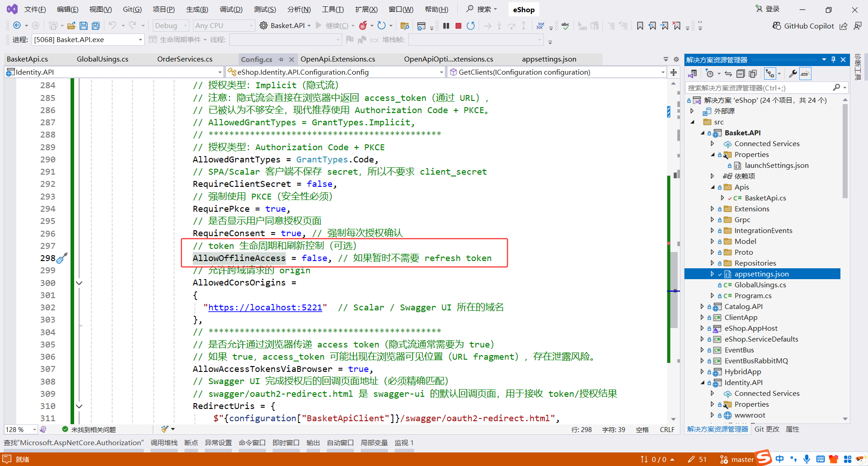Go to the next bookmark icon
The height and width of the screenshot is (466, 868).
(665, 26)
